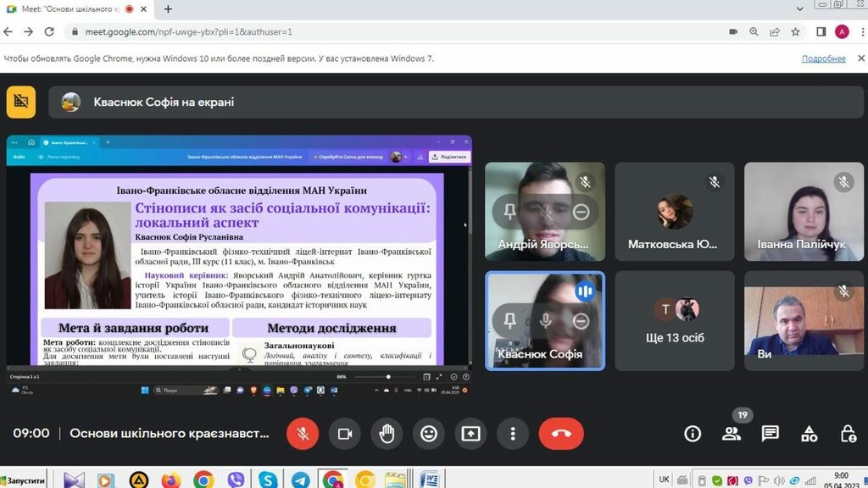Open the host controls lock icon

[848, 434]
